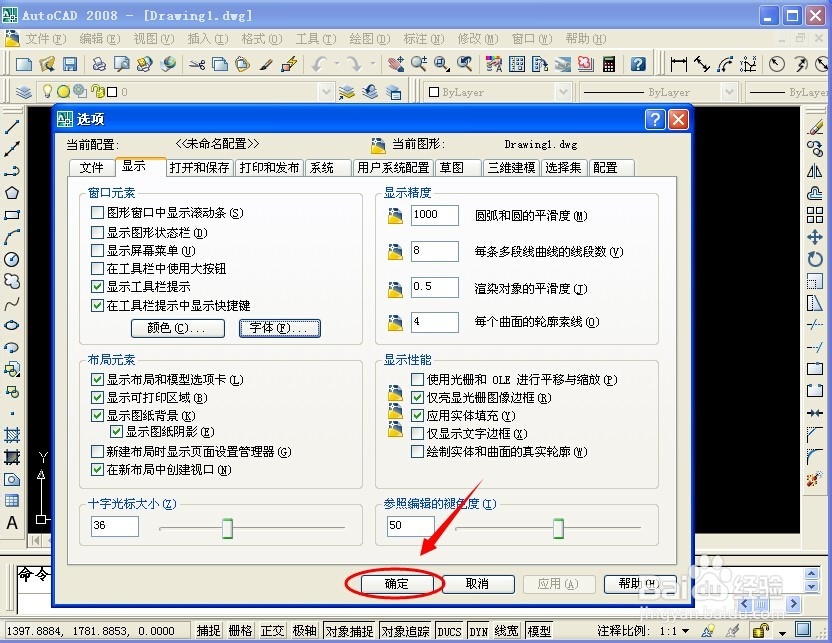The height and width of the screenshot is (643, 832).
Task: Select the Line tool in draw toolbar
Action: coord(12,127)
